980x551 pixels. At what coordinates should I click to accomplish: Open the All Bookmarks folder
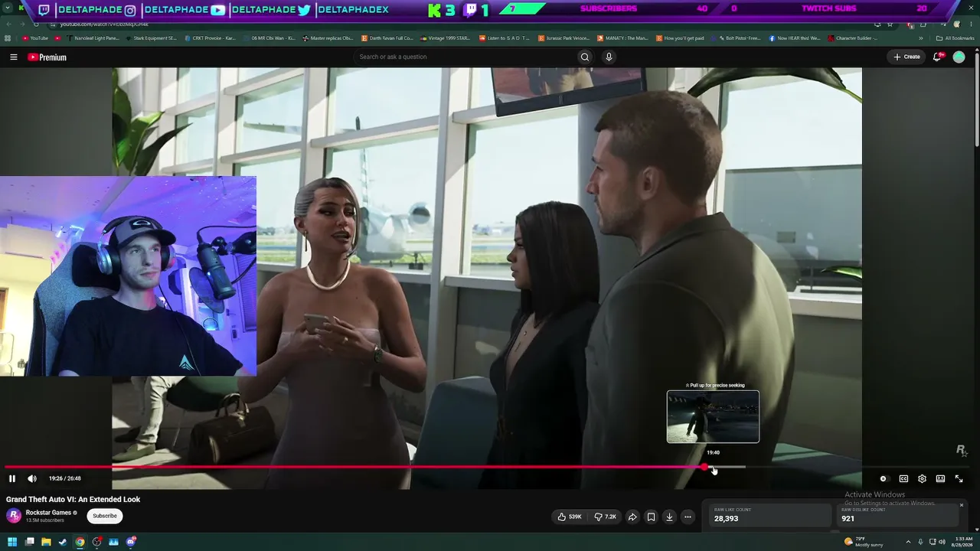pos(955,38)
